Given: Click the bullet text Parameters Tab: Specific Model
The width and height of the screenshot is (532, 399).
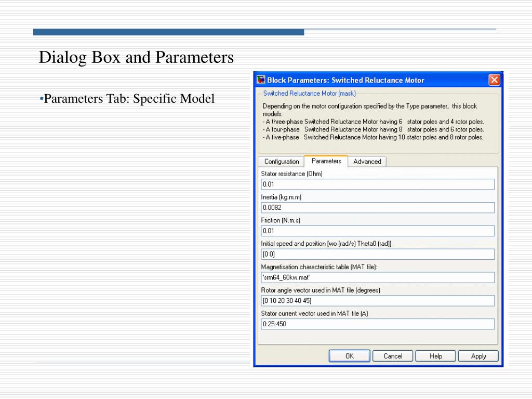Looking at the screenshot, I should [x=129, y=99].
